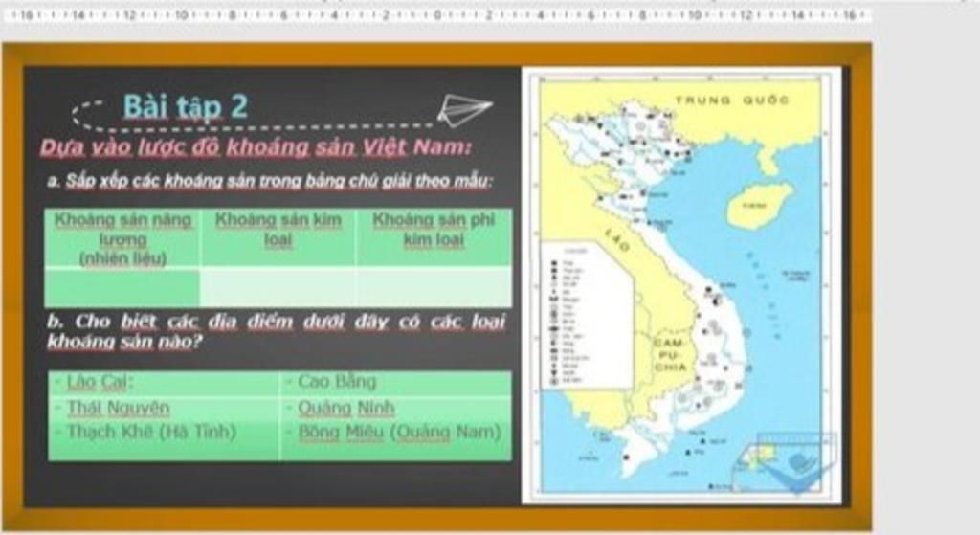Click the 'CAM-PU-CHIA' label on map
980x535 pixels.
point(670,355)
